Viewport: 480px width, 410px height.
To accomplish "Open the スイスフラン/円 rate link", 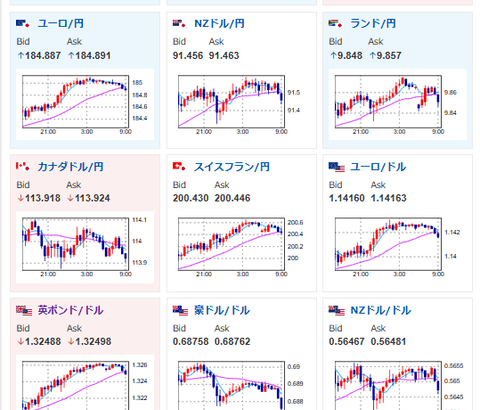I will [x=232, y=167].
